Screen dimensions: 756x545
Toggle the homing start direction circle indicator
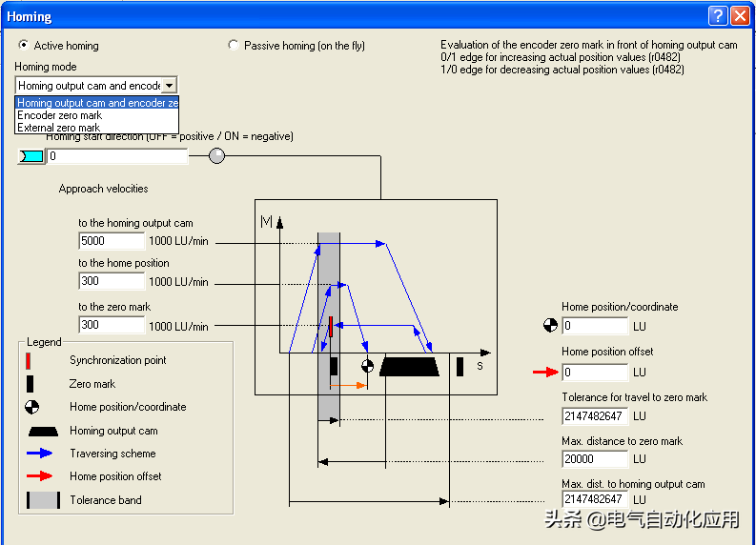pos(217,155)
